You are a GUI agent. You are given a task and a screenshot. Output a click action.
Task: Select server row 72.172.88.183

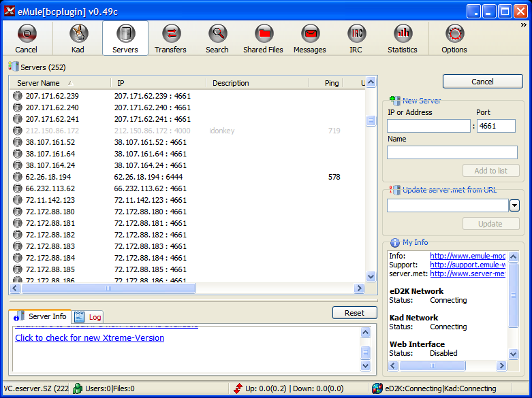coord(187,246)
